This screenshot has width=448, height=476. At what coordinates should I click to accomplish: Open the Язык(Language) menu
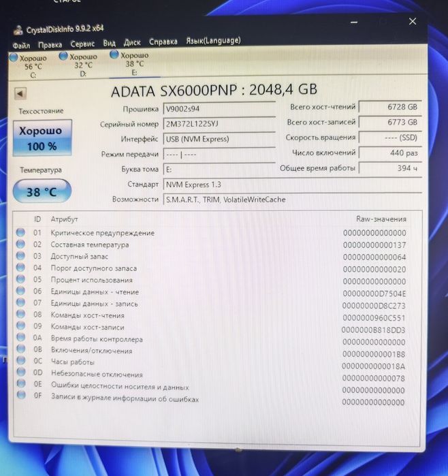pos(213,40)
